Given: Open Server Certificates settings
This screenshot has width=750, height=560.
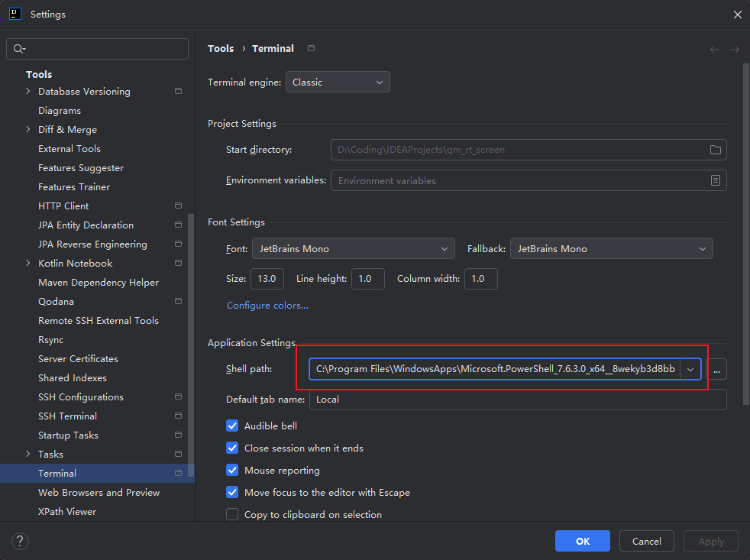Looking at the screenshot, I should [78, 359].
